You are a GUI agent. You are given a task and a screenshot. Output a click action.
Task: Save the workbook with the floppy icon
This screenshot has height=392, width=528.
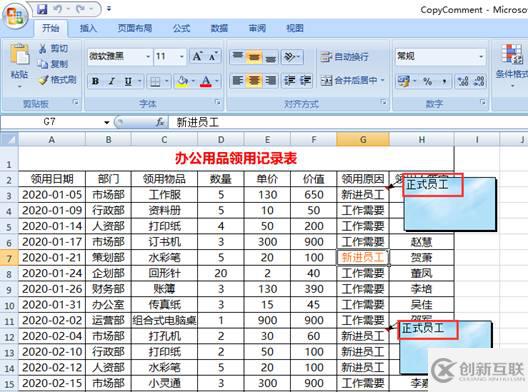(x=42, y=9)
